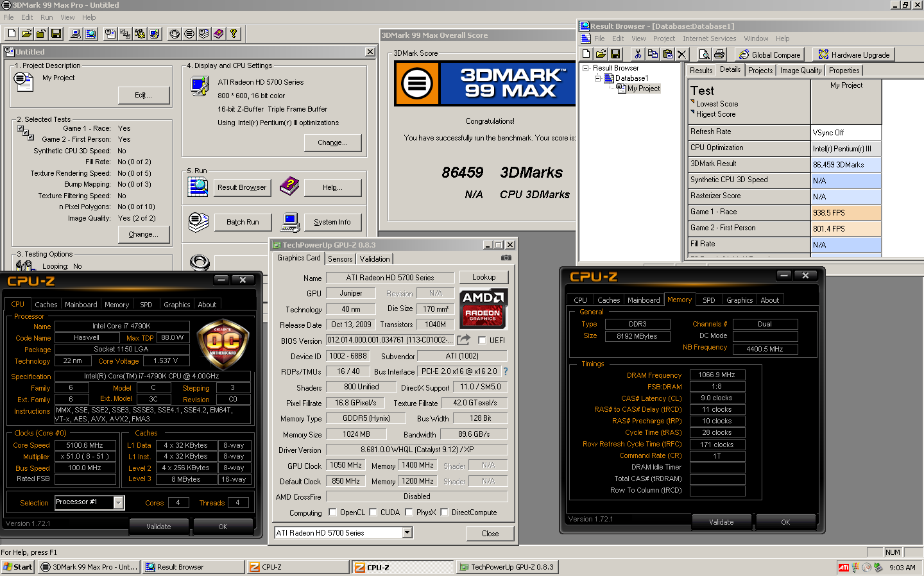Toggle the UEFI checkbox in GPU-Z

pyautogui.click(x=482, y=341)
